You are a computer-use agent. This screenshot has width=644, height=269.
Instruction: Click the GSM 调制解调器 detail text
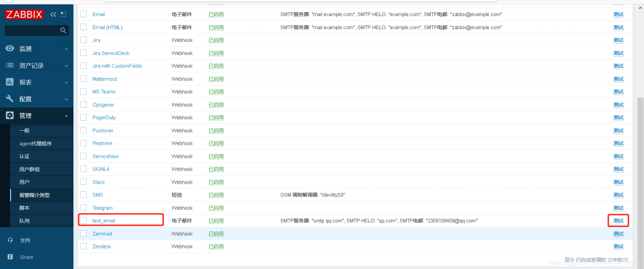(312, 195)
